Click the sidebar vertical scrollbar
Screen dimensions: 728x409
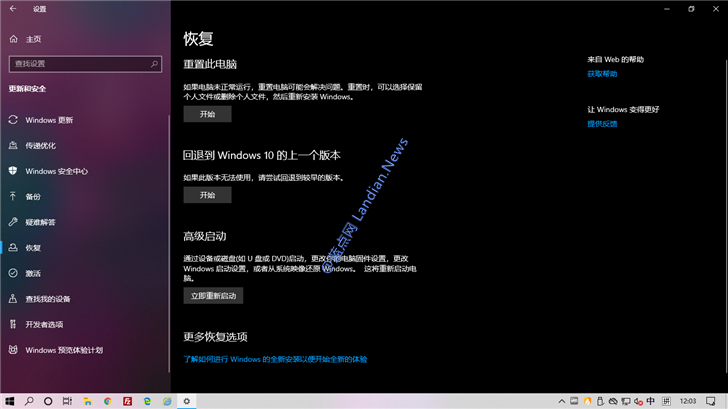coord(169,244)
